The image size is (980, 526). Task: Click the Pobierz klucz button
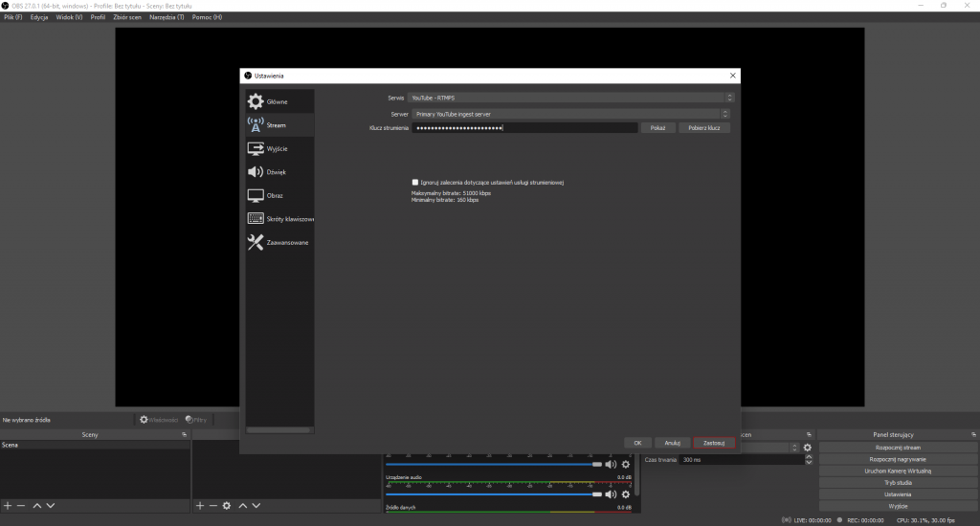click(x=704, y=127)
